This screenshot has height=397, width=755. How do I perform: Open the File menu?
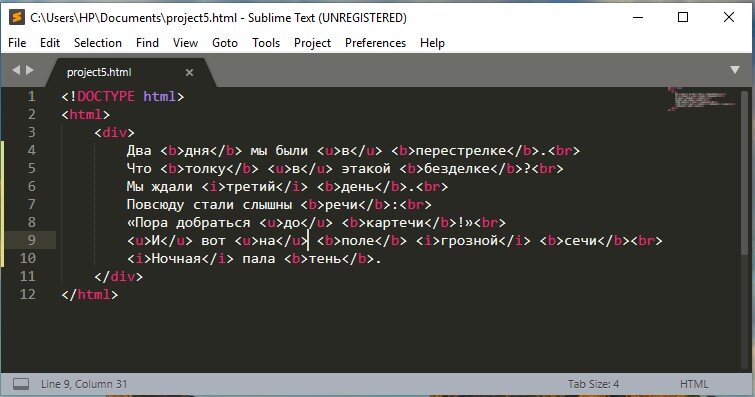coord(17,43)
